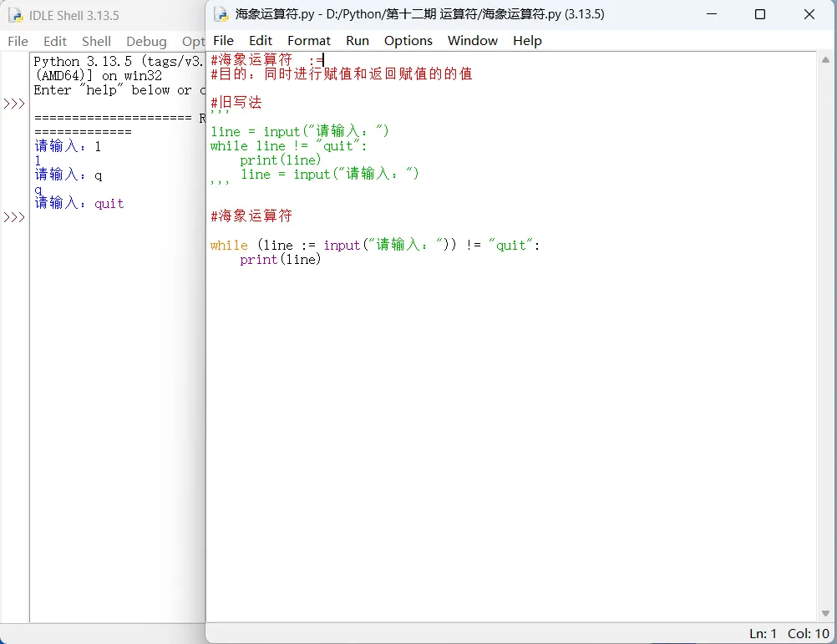Click the 'while line != "quit":' code line
The width and height of the screenshot is (837, 644).
coord(289,145)
